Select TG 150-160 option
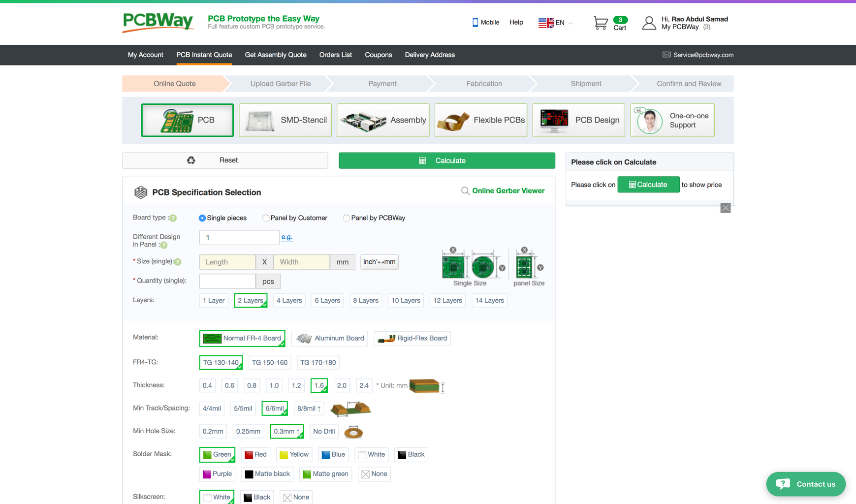Viewport: 856px width, 504px height. point(270,363)
